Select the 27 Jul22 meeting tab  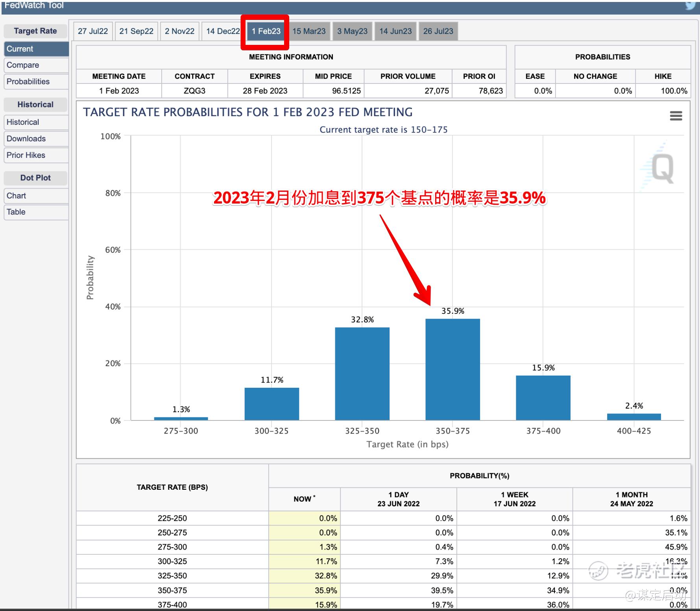point(93,31)
